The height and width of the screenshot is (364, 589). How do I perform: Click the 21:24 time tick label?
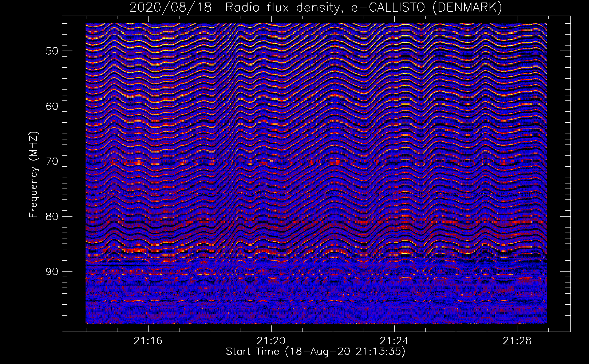(x=394, y=341)
